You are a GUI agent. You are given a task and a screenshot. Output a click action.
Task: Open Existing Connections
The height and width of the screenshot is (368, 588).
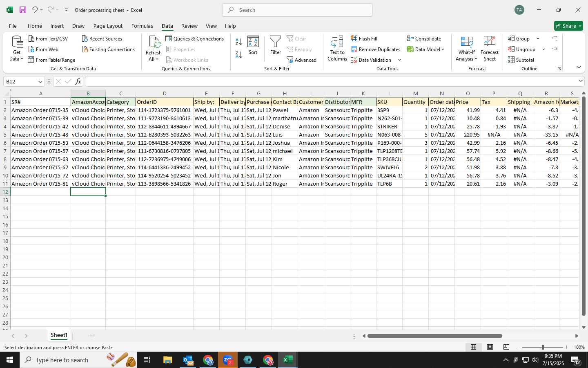(108, 49)
